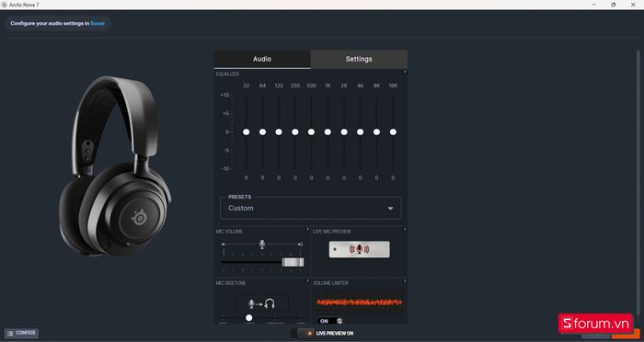Minimize the Arctis Nova 7 window
644x342 pixels.
[x=594, y=5]
